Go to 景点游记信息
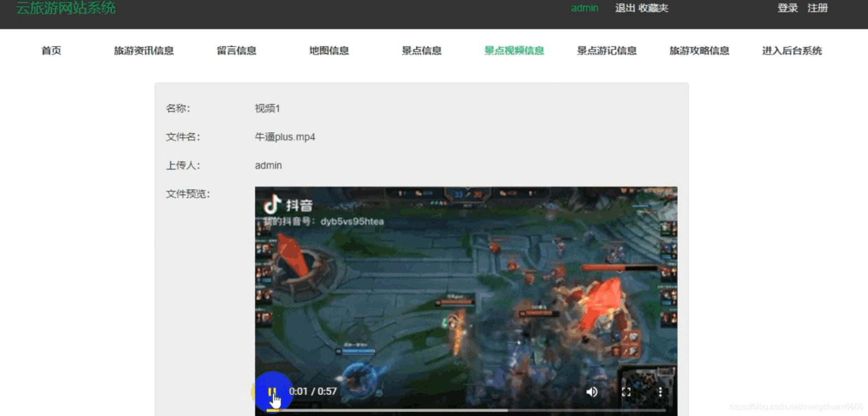This screenshot has width=868, height=416. click(607, 51)
